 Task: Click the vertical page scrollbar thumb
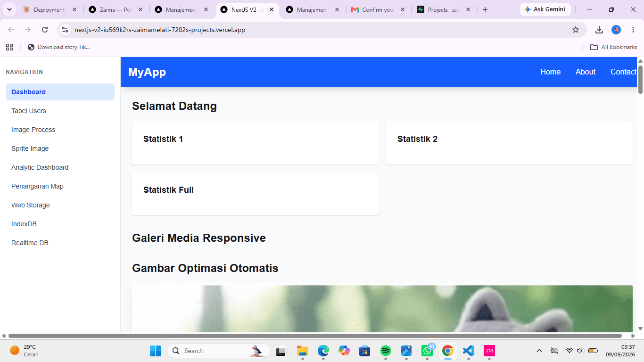[x=640, y=79]
